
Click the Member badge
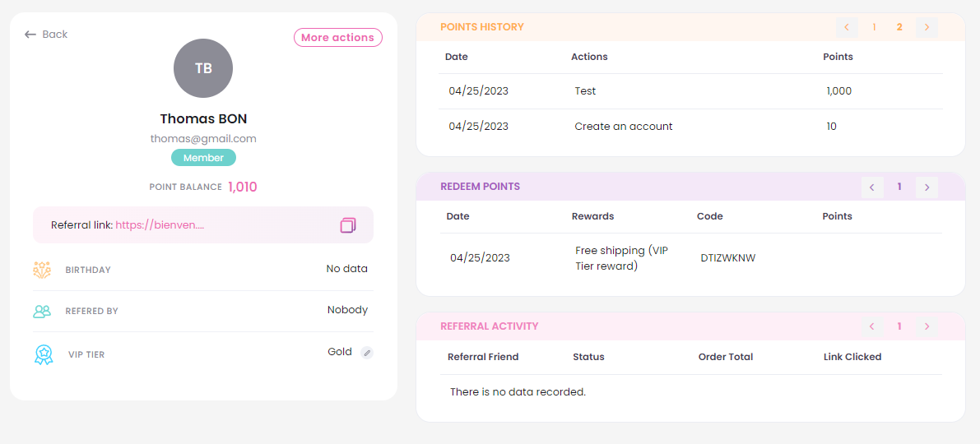coord(204,158)
